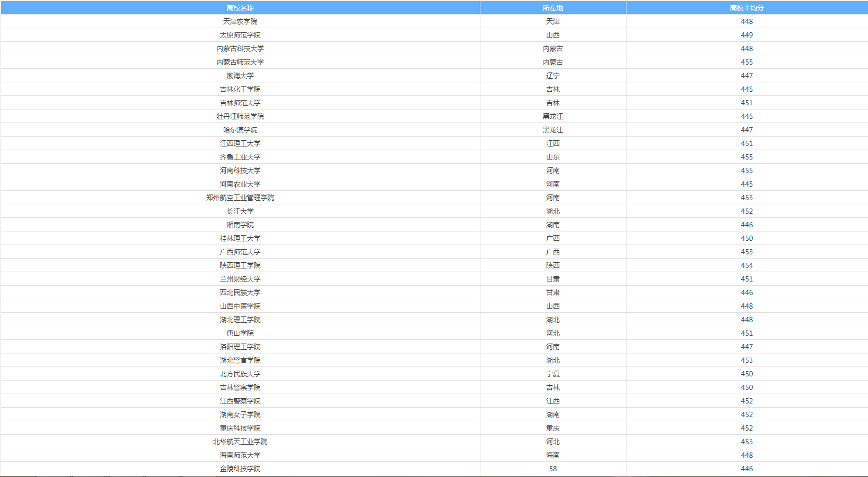Select the 湘南学院 cell

[x=240, y=225]
